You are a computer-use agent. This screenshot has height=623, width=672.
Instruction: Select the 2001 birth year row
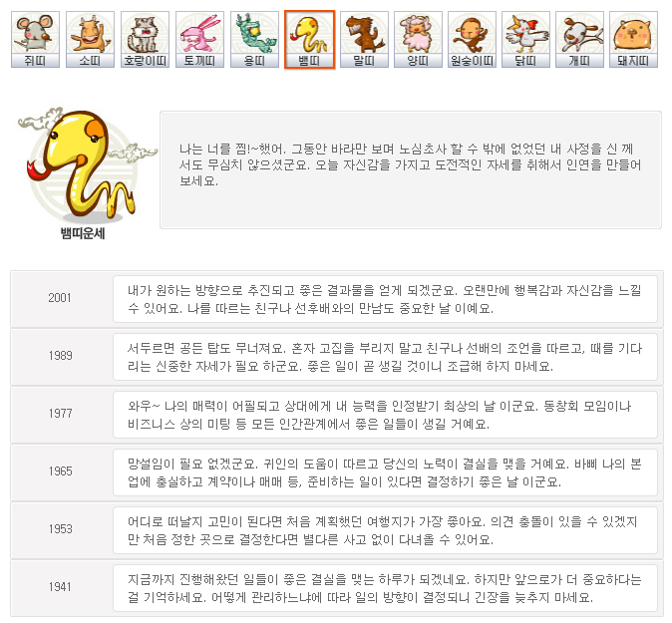click(x=337, y=299)
